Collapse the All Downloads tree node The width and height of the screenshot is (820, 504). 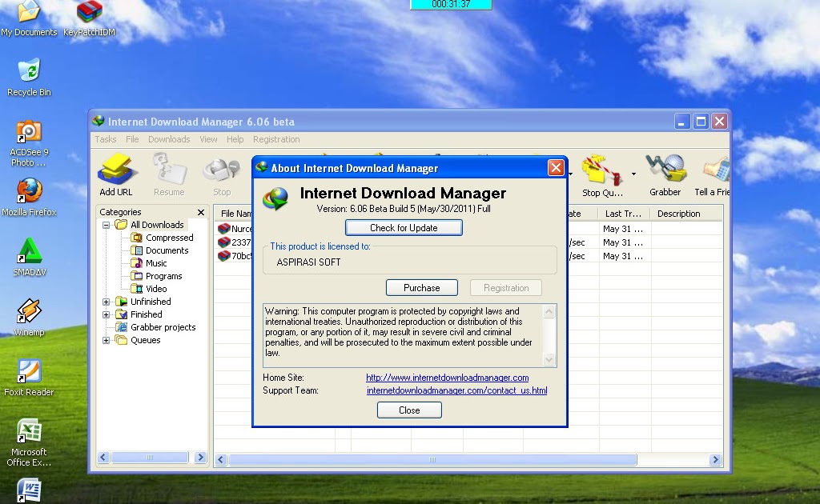[x=107, y=225]
